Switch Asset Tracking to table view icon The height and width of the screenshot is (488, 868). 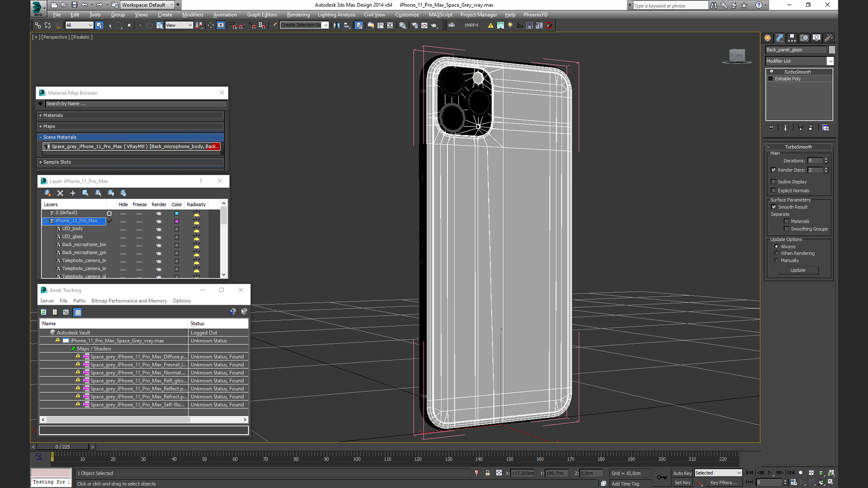78,312
